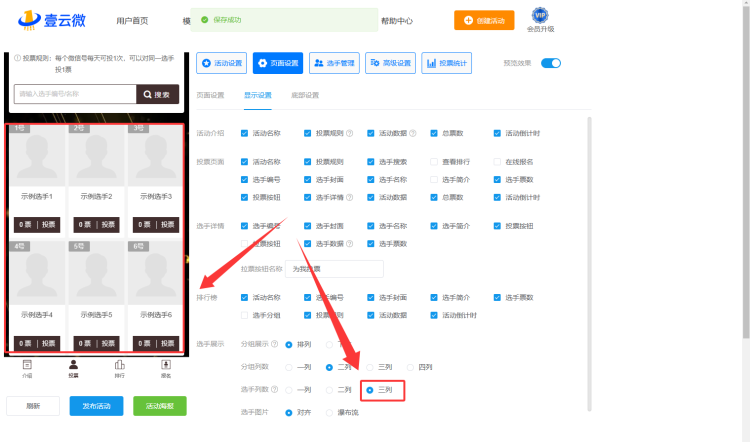Choose 瀑布流 for 选手图片
750x442 pixels.
tap(331, 412)
